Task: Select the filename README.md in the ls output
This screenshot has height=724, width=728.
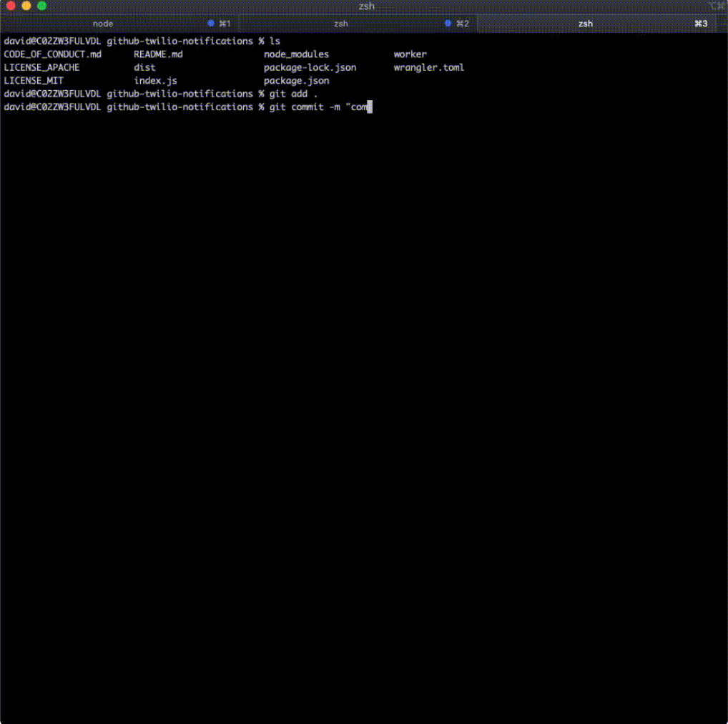Action: (157, 54)
